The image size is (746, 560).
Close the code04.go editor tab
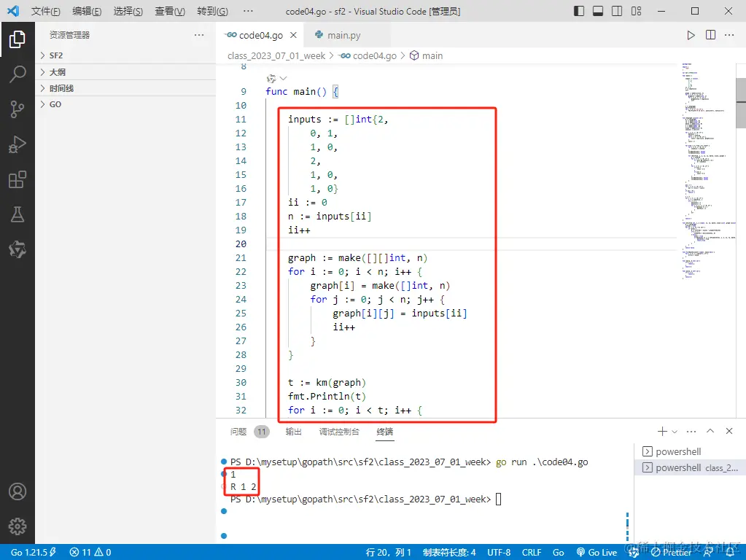294,35
